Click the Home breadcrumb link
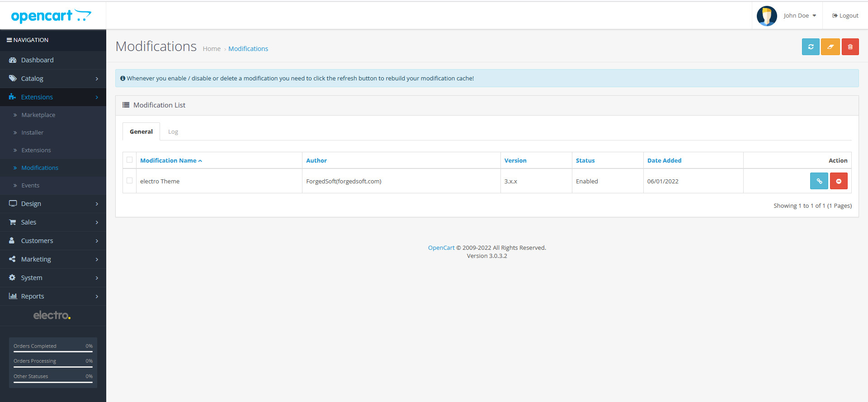This screenshot has height=402, width=868. coord(212,49)
